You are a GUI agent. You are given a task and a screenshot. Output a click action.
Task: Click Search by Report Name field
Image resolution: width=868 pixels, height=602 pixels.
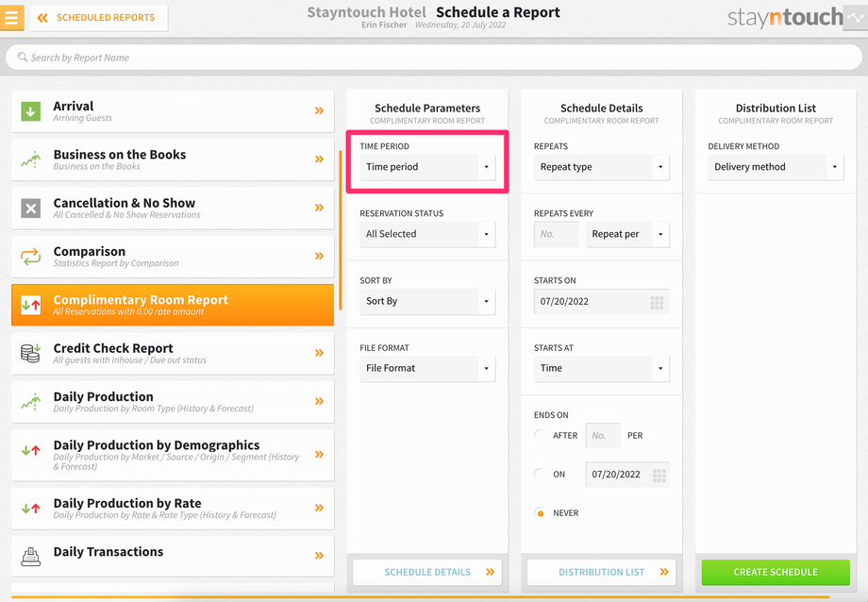tap(433, 57)
